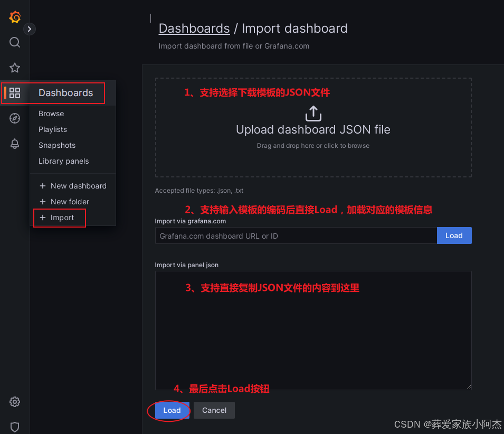Open the Configuration gear icon
This screenshot has height=434, width=504.
[x=15, y=402]
